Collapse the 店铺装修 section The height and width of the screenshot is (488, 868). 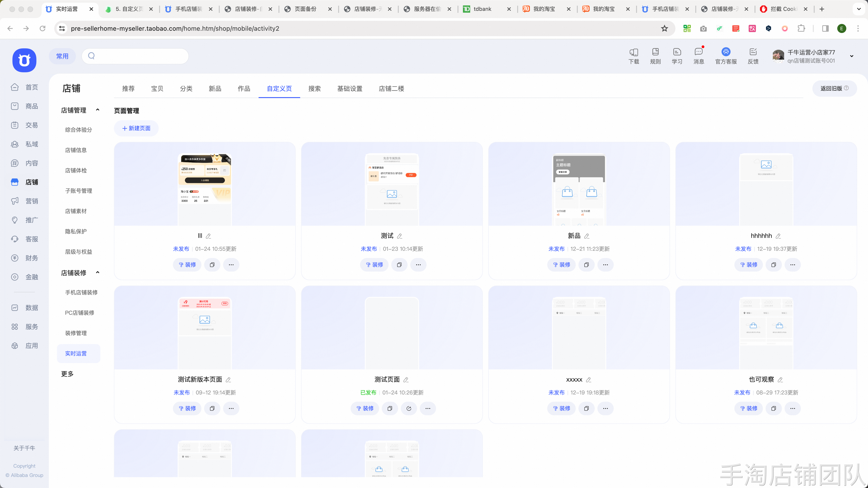tap(98, 272)
